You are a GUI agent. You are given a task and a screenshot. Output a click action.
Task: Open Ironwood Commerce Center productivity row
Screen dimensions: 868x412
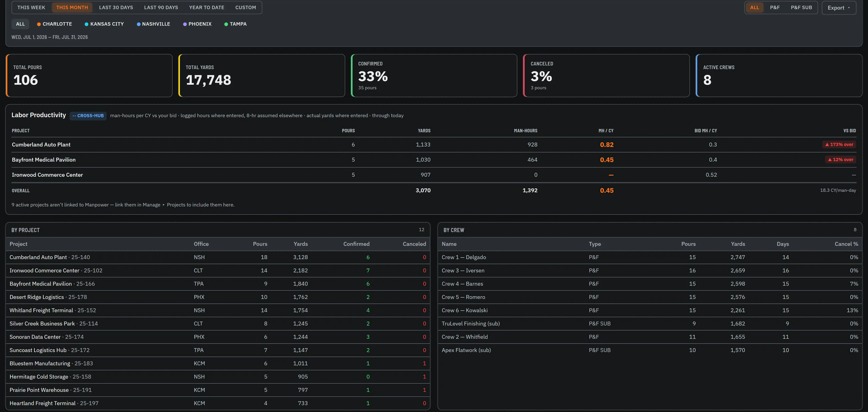click(x=434, y=175)
